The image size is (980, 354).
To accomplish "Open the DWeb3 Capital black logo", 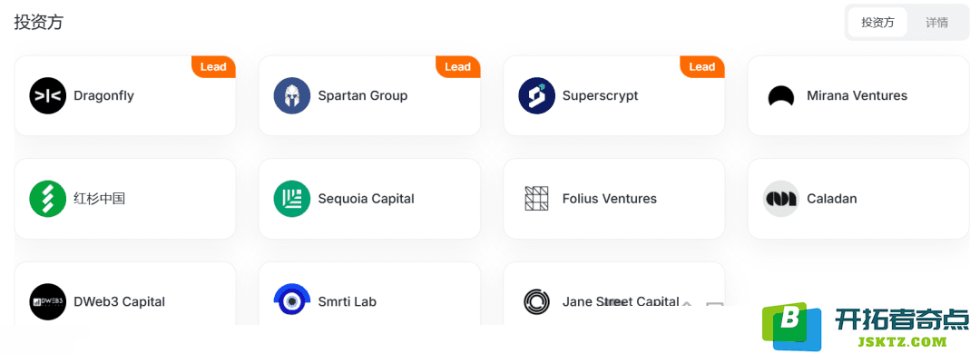I will pyautogui.click(x=47, y=301).
